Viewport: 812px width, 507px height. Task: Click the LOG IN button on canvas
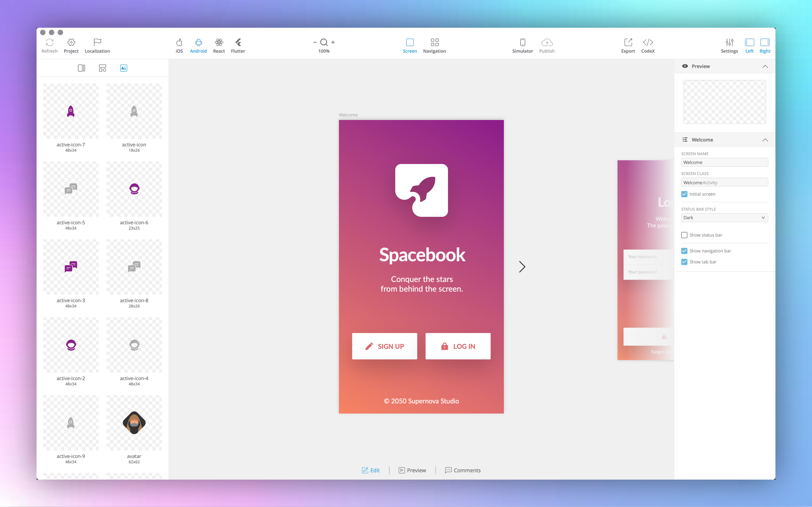point(458,346)
